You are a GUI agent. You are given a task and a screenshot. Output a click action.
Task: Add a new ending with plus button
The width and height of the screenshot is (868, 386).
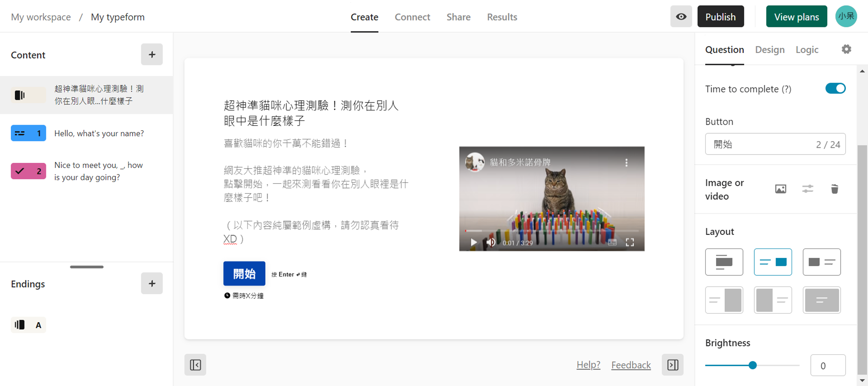[x=152, y=284]
